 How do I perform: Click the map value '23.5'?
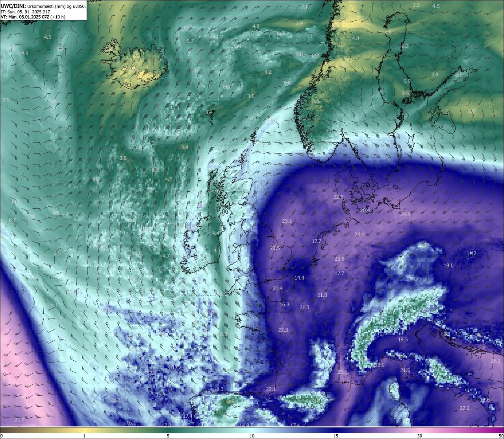click(275, 248)
